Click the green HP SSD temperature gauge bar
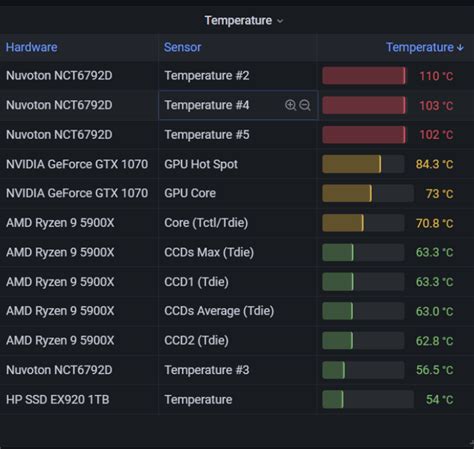 click(x=333, y=399)
